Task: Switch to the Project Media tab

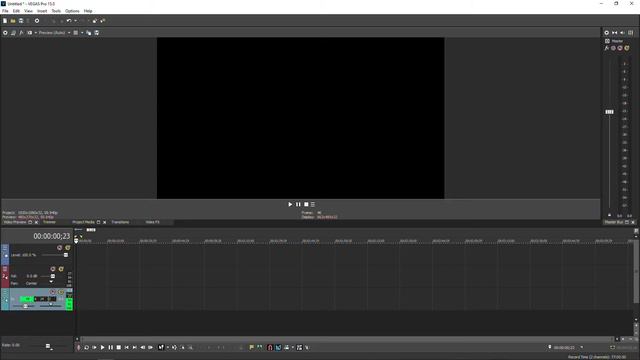Action: pos(83,222)
